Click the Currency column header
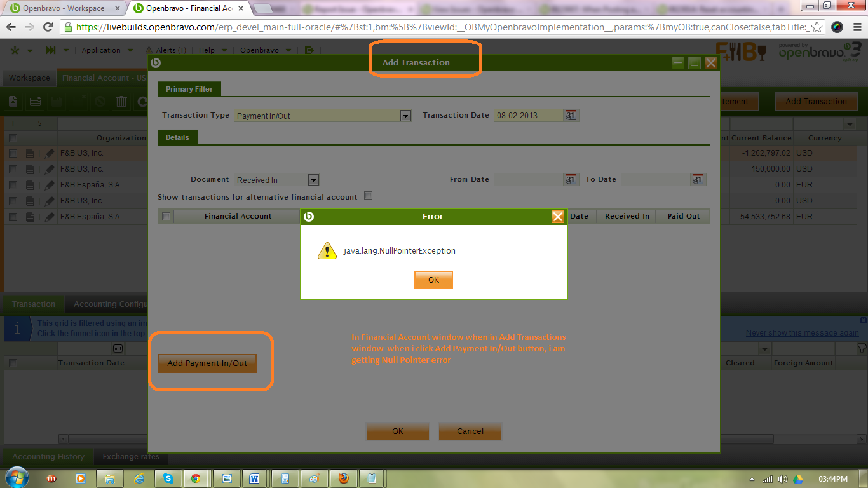The width and height of the screenshot is (868, 488). tap(825, 138)
